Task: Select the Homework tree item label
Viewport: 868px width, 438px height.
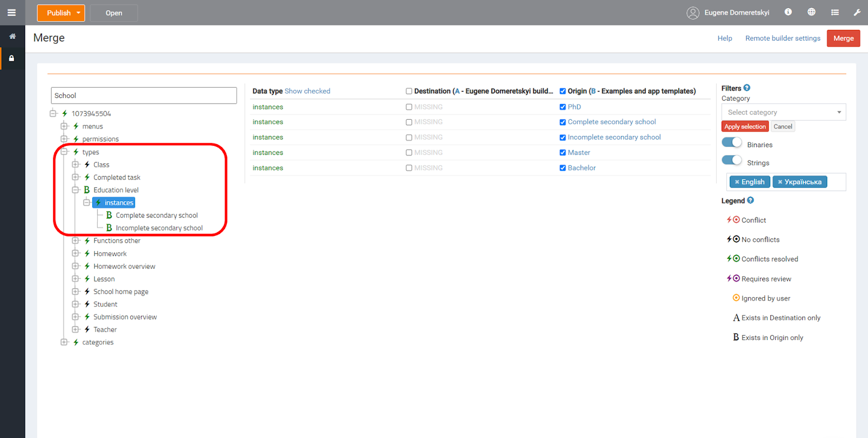Action: pos(110,254)
